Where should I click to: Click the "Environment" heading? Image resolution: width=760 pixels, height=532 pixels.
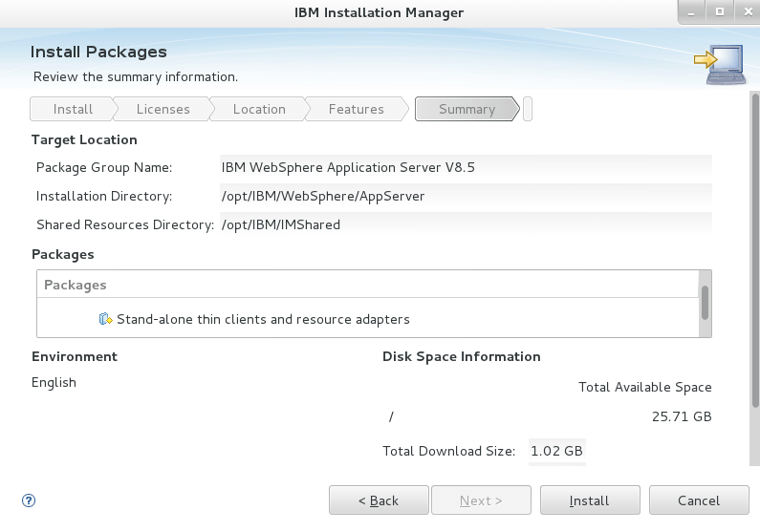coord(75,357)
